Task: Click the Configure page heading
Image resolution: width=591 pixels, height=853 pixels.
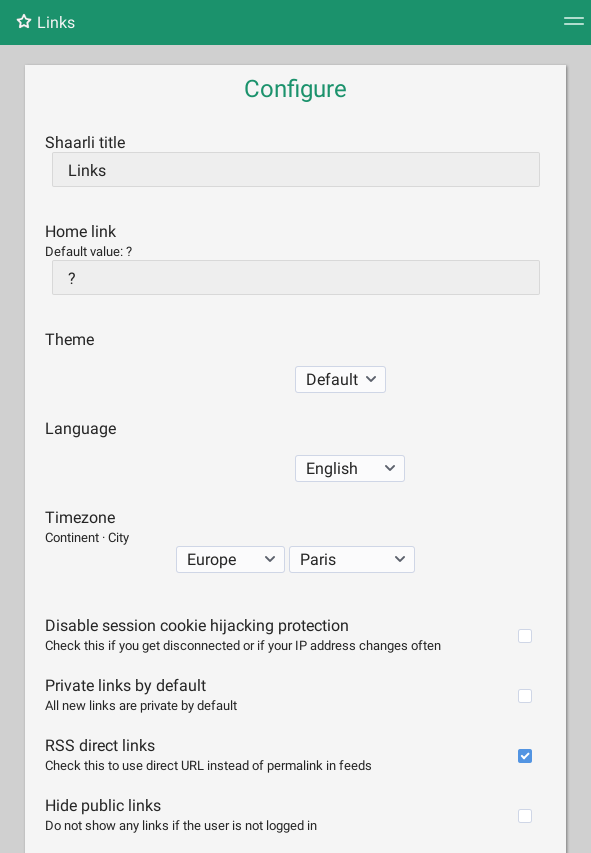Action: coord(295,89)
